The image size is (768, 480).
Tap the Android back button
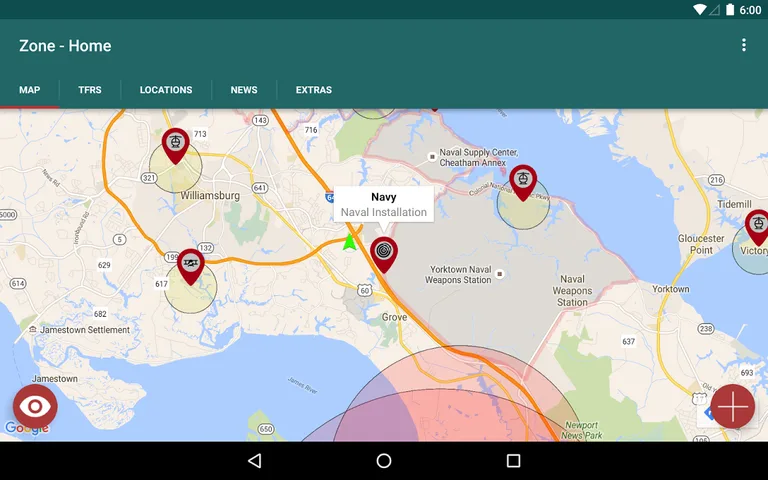(255, 460)
